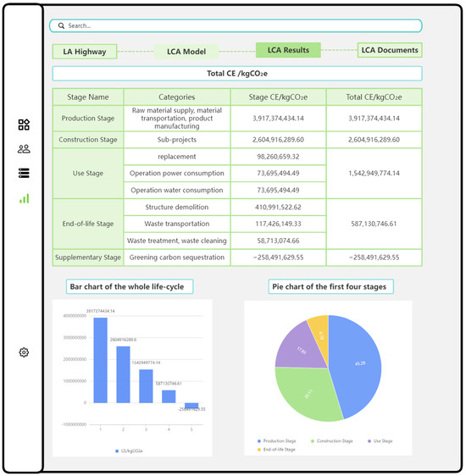Viewport: 466px width, 476px height.
Task: Open the users icon in sidebar
Action: 24,149
